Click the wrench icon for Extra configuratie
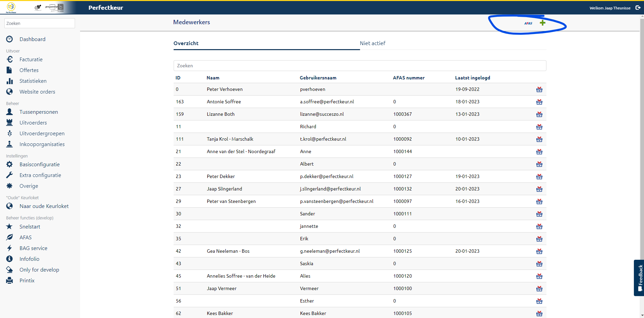 tap(9, 175)
